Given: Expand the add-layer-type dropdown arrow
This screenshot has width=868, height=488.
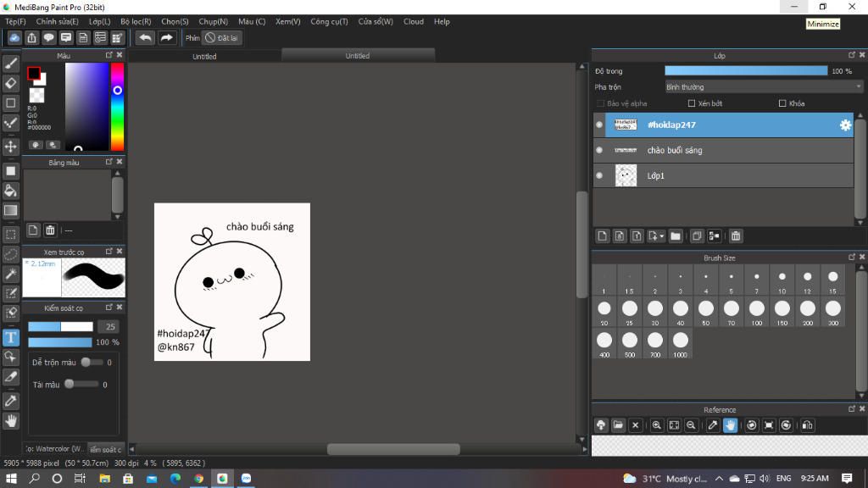Looking at the screenshot, I should coord(661,237).
